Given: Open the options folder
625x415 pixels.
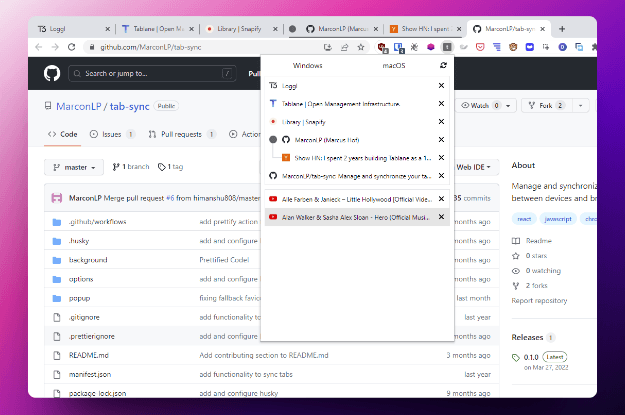Looking at the screenshot, I should coord(81,279).
